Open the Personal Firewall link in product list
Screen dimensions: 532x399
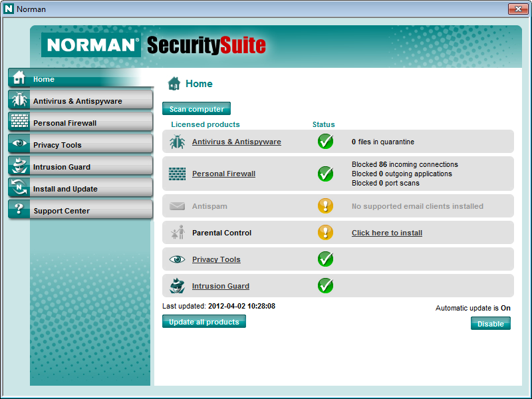point(223,174)
